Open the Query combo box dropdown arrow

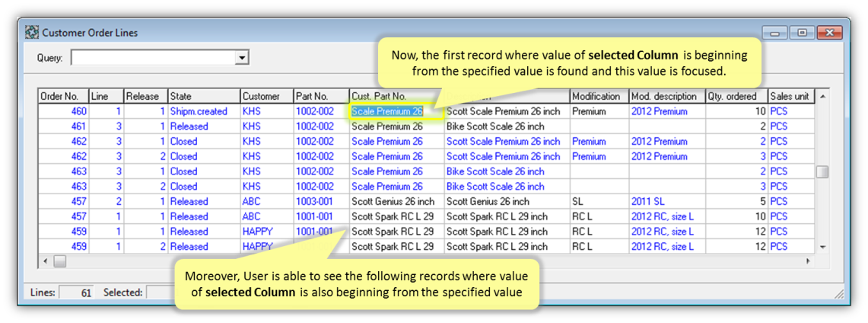[241, 58]
